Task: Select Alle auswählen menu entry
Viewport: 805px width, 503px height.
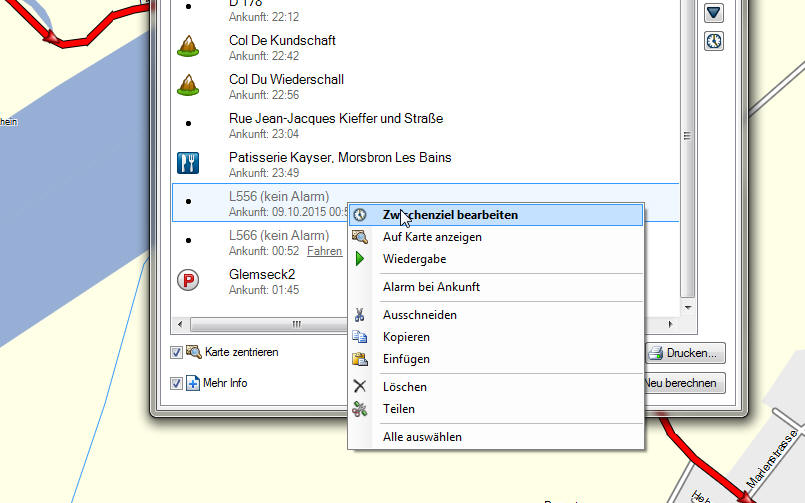Action: coord(422,437)
